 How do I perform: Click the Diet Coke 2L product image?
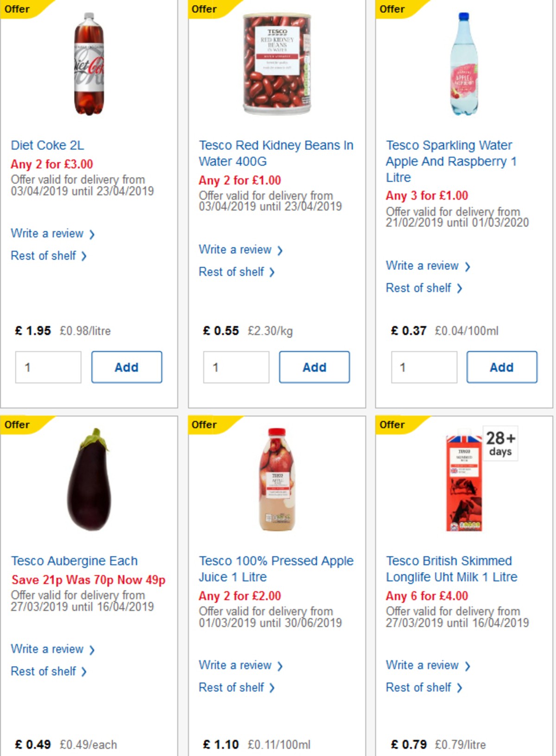coord(89,65)
